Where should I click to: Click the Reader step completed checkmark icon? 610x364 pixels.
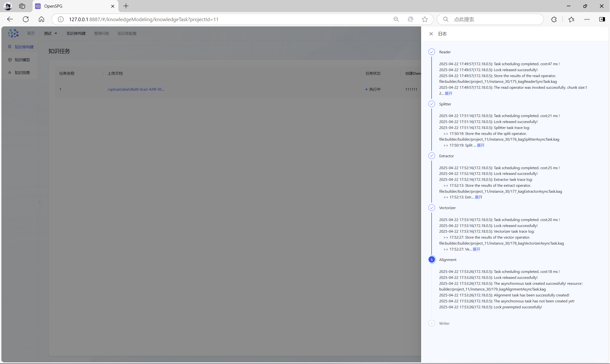pyautogui.click(x=431, y=52)
